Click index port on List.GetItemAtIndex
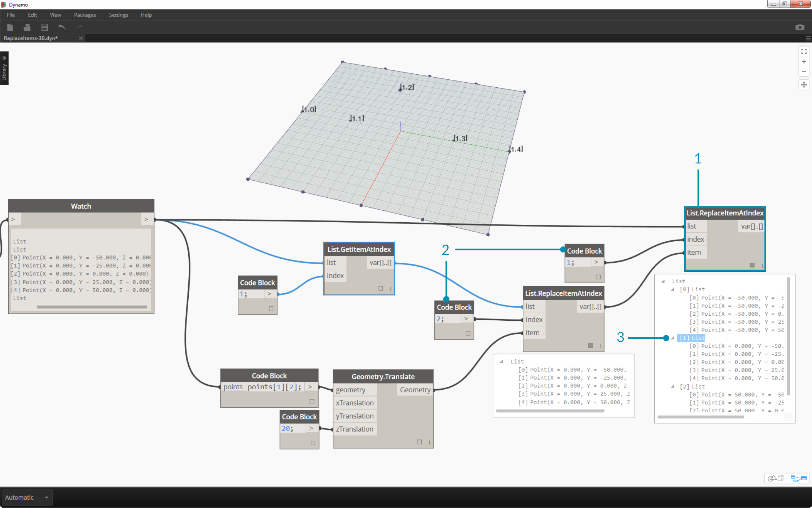 (335, 276)
